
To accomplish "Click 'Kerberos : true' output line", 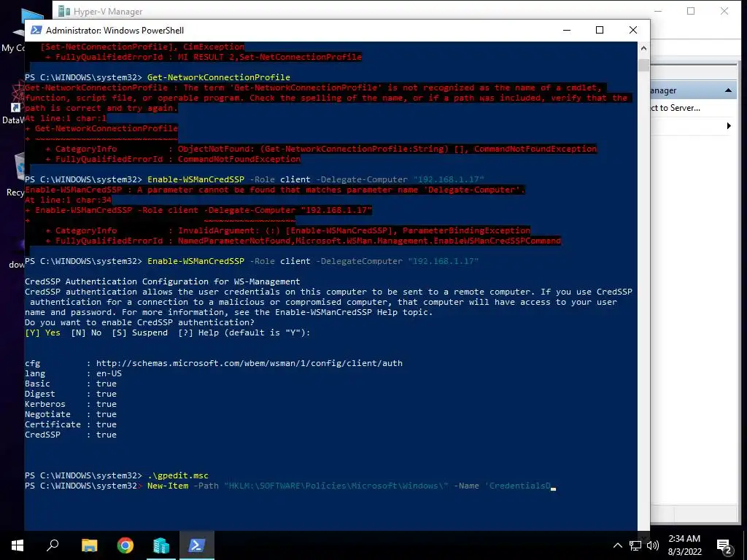I will [x=71, y=404].
